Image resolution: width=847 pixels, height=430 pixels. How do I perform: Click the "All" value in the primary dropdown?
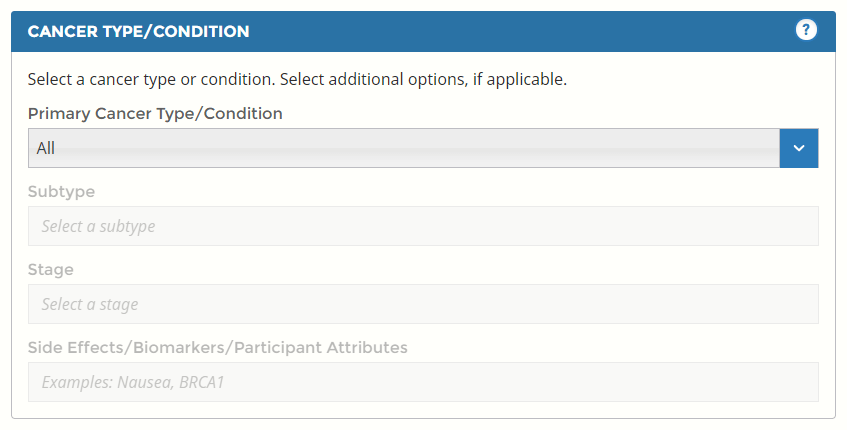pyautogui.click(x=46, y=148)
